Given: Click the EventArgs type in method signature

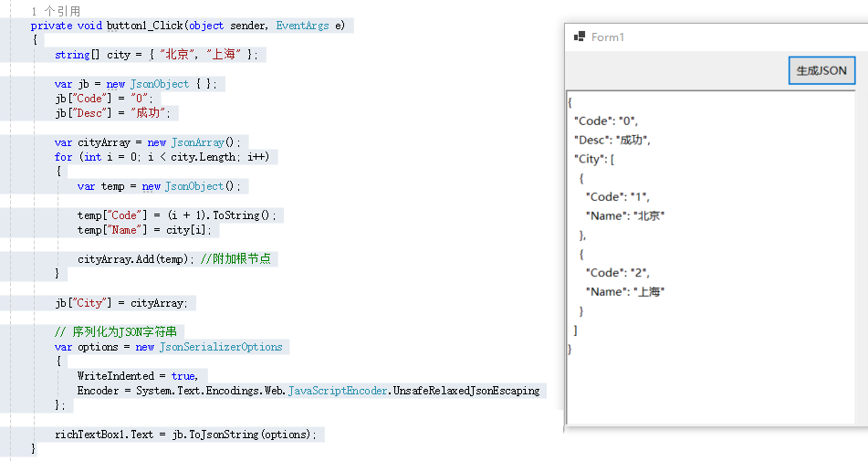Looking at the screenshot, I should (302, 26).
